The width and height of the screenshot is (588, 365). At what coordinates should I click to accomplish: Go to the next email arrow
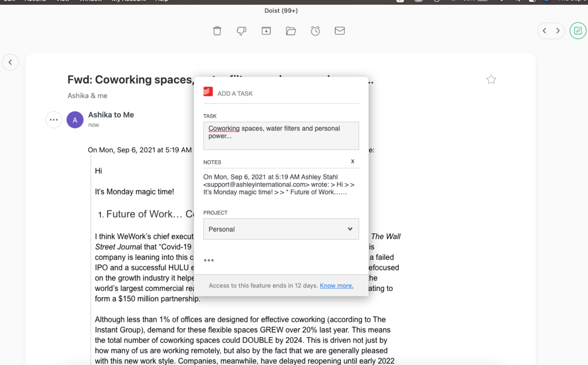(x=558, y=31)
